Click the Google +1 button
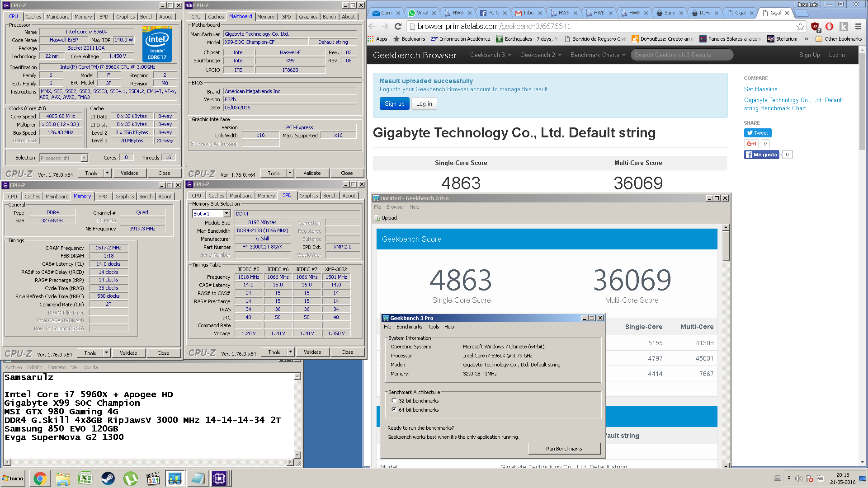The width and height of the screenshot is (868, 488). [x=751, y=144]
